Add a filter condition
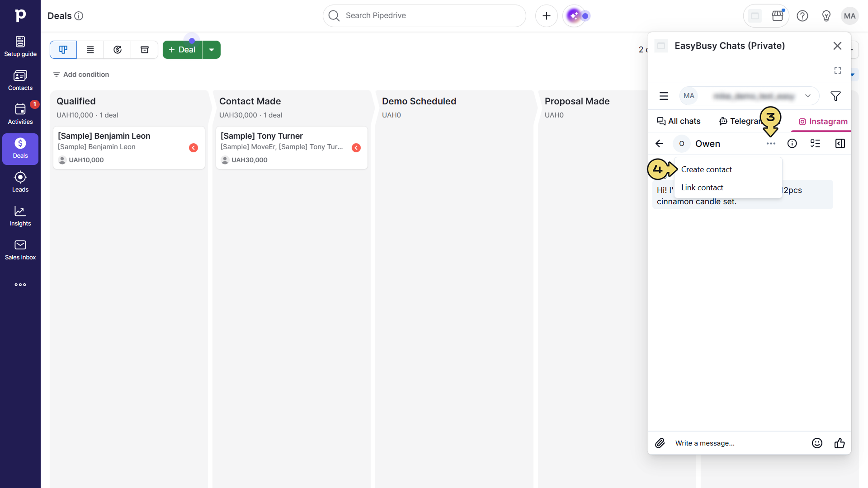This screenshot has width=868, height=488. click(81, 75)
